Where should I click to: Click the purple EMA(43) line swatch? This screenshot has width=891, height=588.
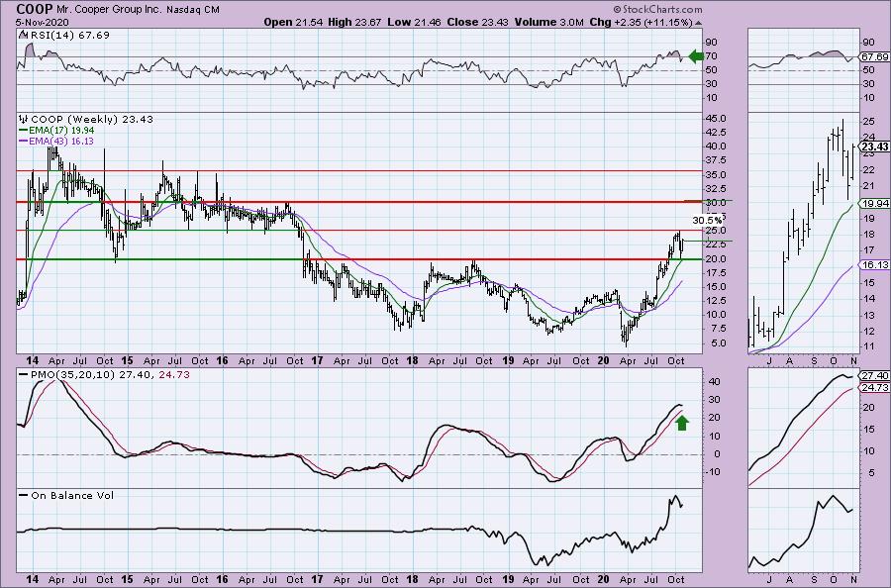[24, 142]
